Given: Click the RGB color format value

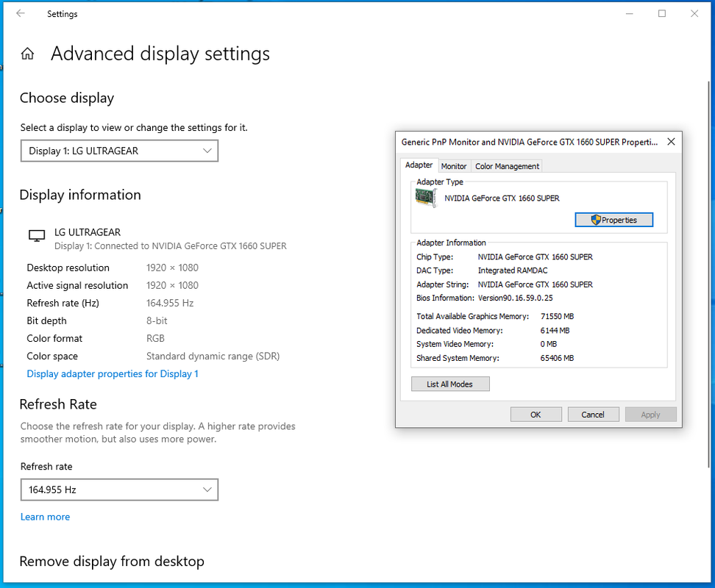Looking at the screenshot, I should click(x=155, y=338).
